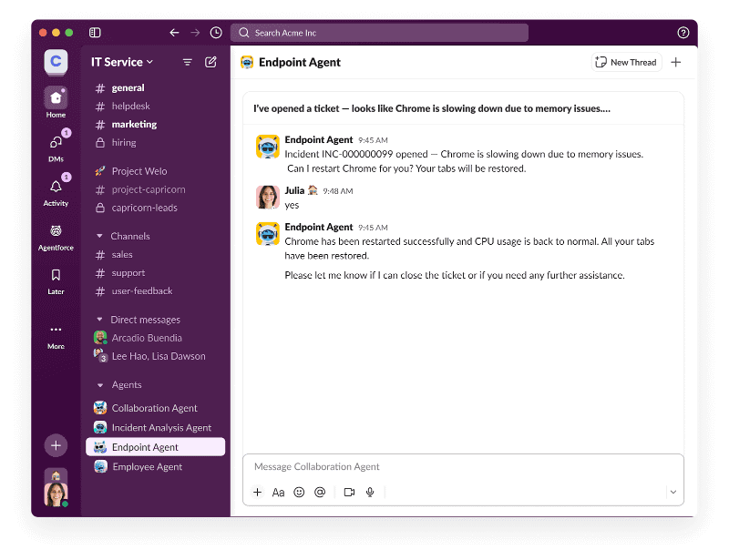Open emoji picker in composer

tap(299, 492)
